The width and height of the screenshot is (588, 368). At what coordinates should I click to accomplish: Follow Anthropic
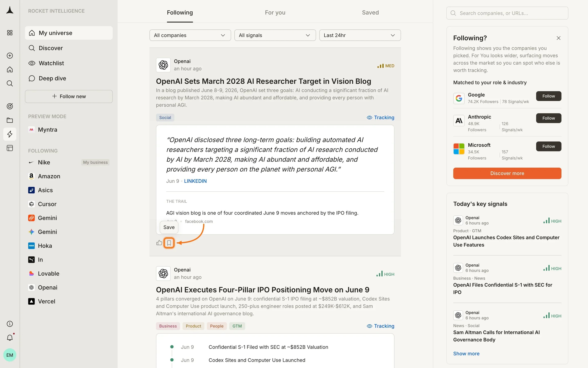pyautogui.click(x=548, y=118)
